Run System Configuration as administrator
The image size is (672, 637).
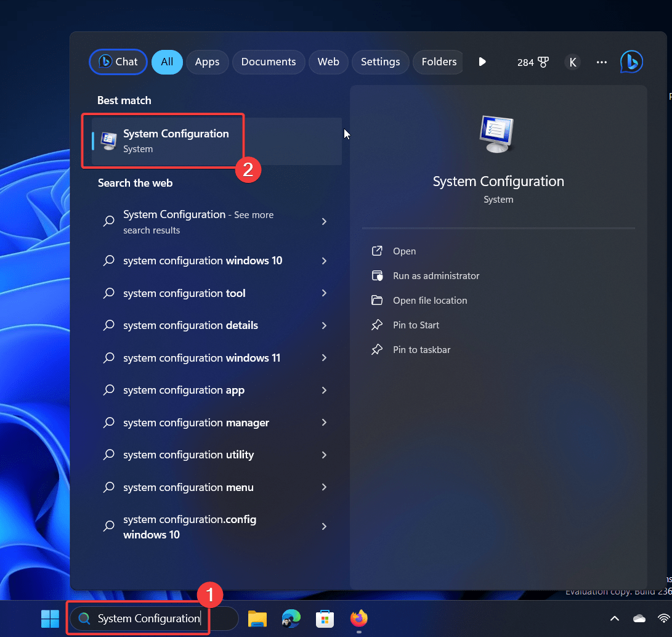coord(435,275)
